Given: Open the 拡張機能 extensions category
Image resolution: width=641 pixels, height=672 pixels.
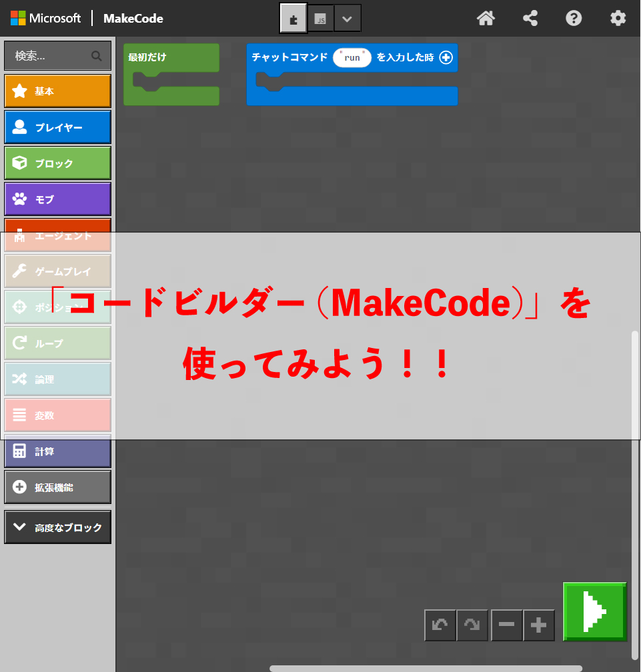Looking at the screenshot, I should click(57, 487).
